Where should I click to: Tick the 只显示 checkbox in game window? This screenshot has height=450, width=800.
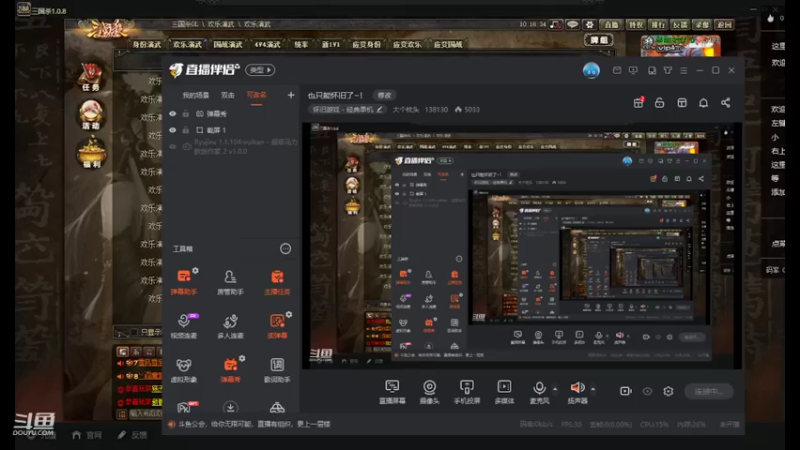click(x=134, y=332)
